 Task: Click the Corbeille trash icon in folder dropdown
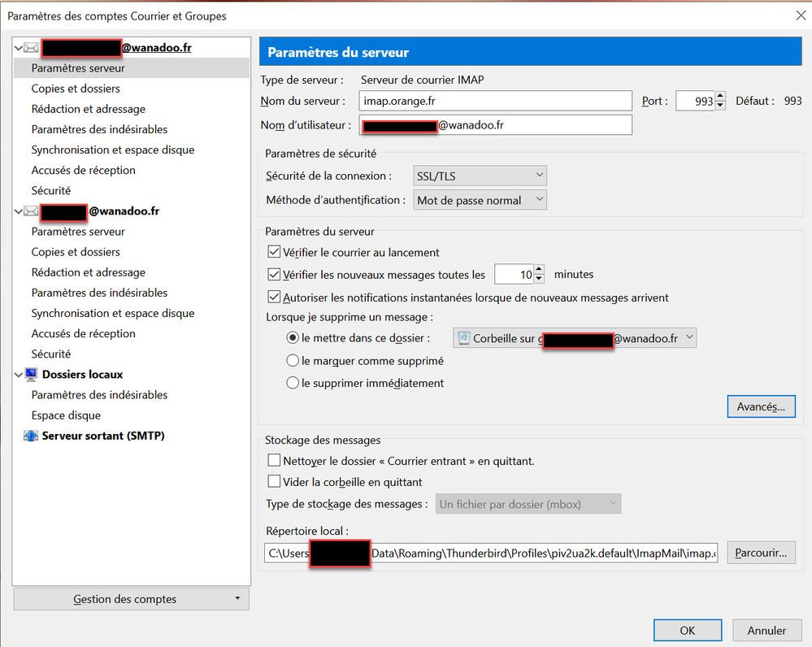pyautogui.click(x=463, y=338)
